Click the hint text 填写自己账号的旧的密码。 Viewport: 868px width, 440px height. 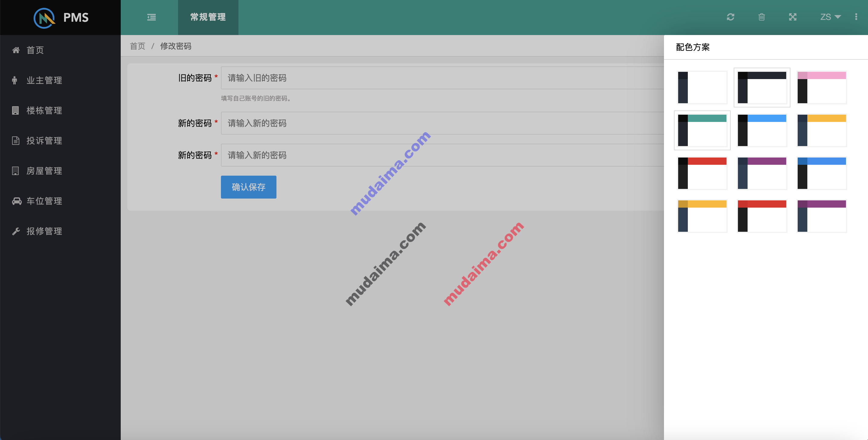(x=256, y=98)
